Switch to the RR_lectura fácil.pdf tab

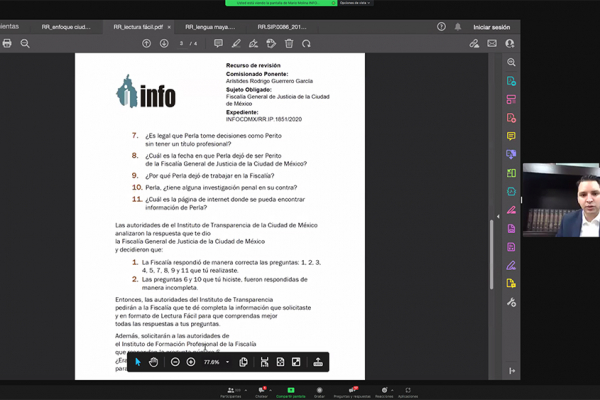coord(138,27)
